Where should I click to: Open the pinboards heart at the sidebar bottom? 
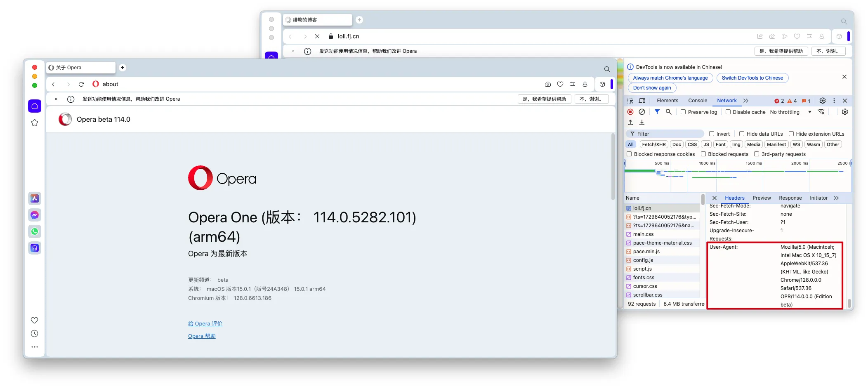(x=35, y=320)
